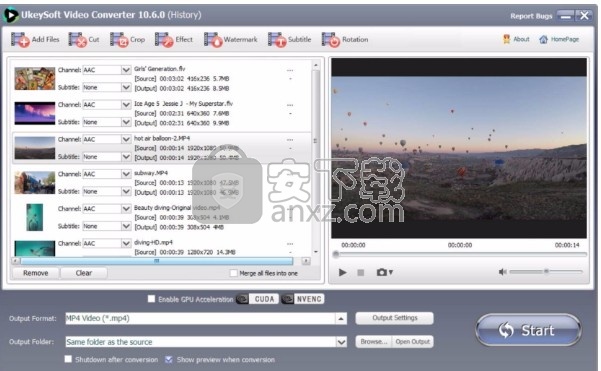Select the subway.MP4 thumbnail
601x371 pixels.
click(x=34, y=182)
